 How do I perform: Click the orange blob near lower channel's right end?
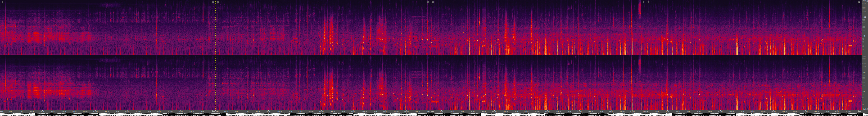point(850,101)
